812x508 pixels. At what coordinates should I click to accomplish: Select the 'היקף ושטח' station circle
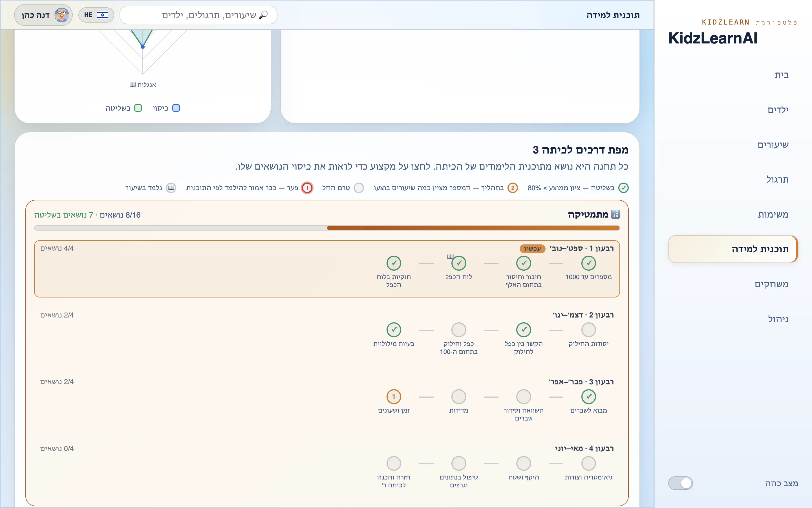524,464
